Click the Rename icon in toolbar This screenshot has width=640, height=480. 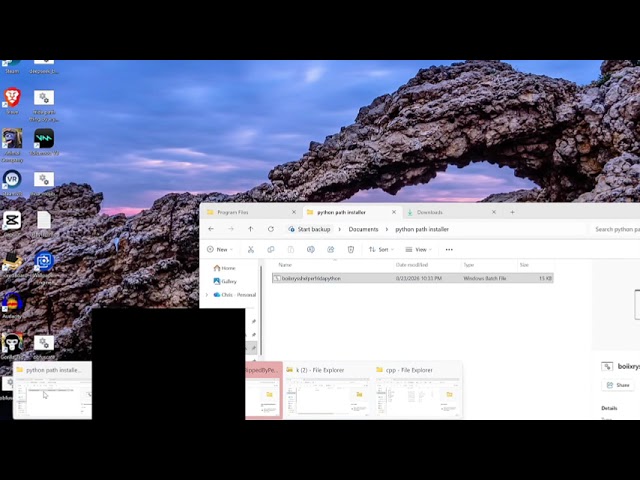[311, 249]
